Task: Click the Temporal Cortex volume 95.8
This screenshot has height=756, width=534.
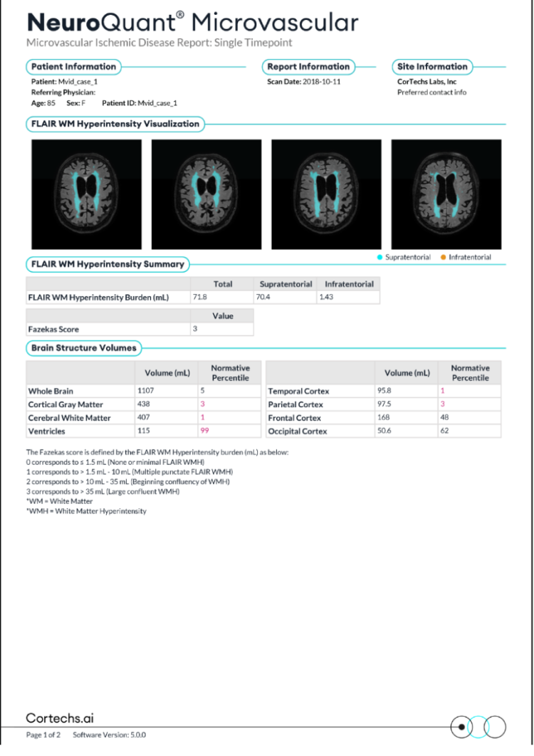Action: click(x=384, y=391)
